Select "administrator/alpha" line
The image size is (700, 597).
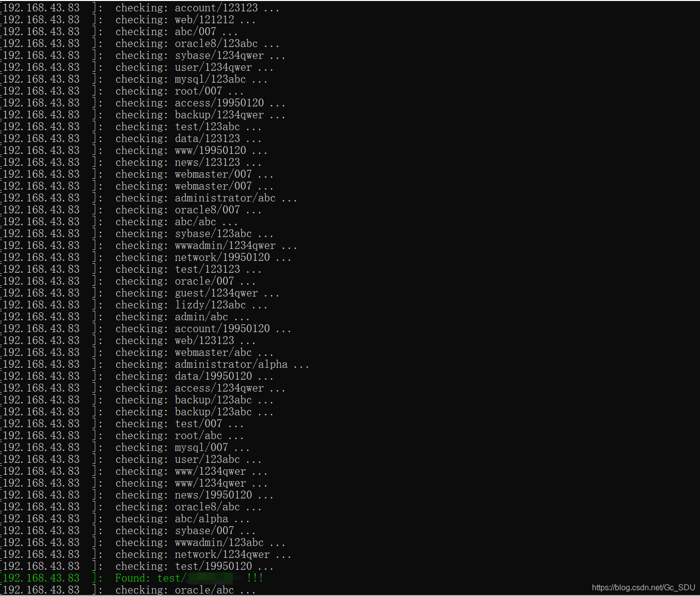pos(155,364)
